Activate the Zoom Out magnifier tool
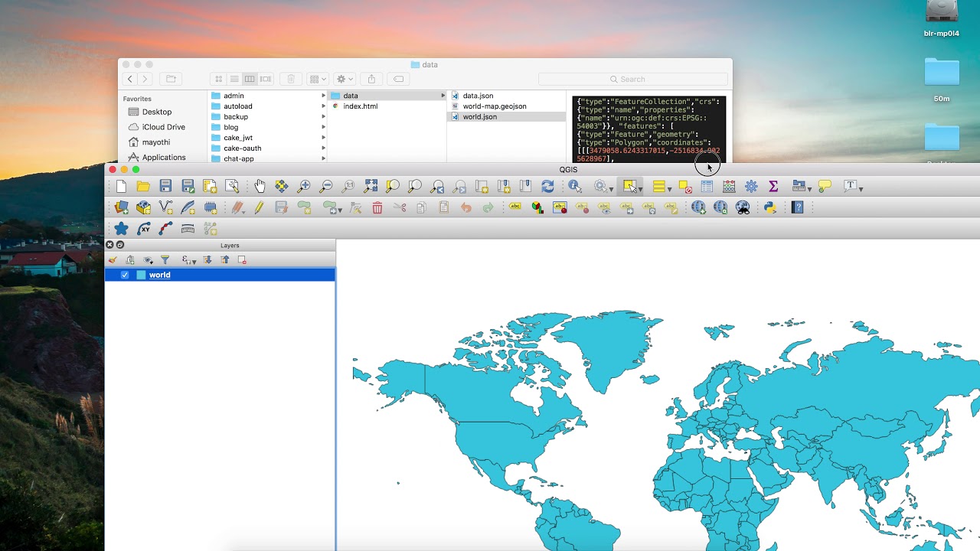980x551 pixels. coord(326,186)
